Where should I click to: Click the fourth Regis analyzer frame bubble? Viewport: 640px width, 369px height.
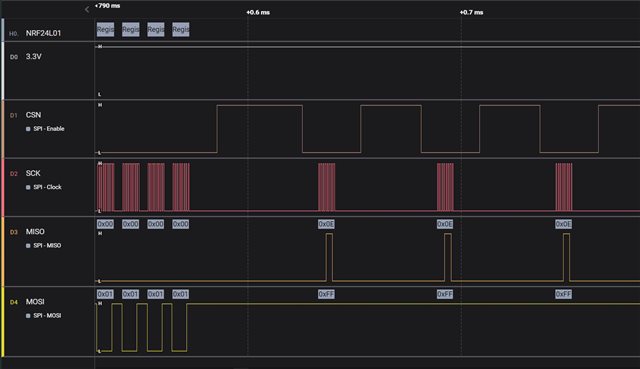click(x=180, y=29)
